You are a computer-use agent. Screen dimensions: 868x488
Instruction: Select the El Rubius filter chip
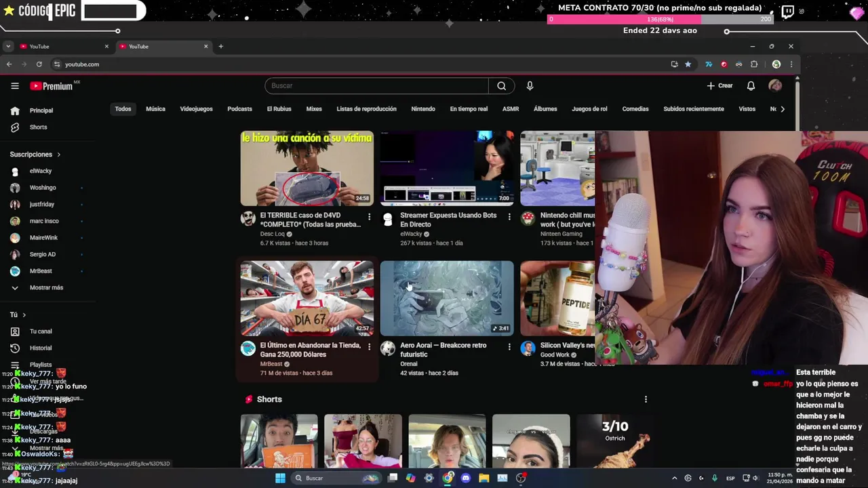(279, 109)
